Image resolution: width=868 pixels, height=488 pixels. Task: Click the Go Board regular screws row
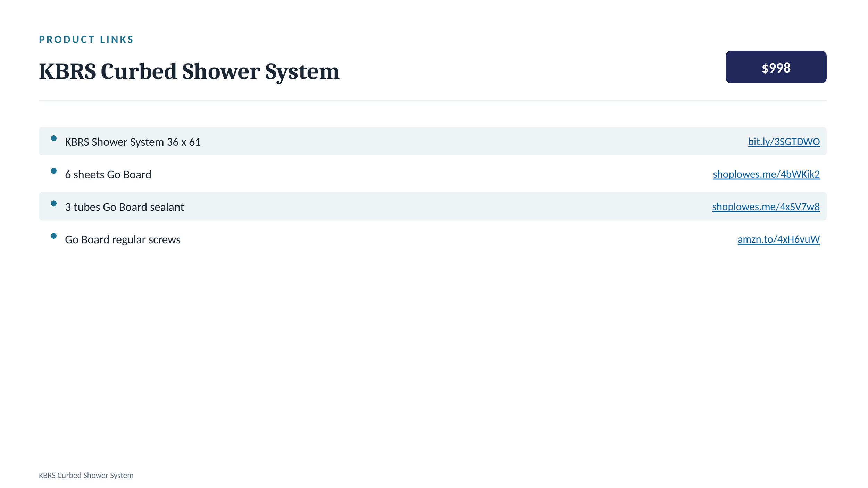(x=433, y=239)
